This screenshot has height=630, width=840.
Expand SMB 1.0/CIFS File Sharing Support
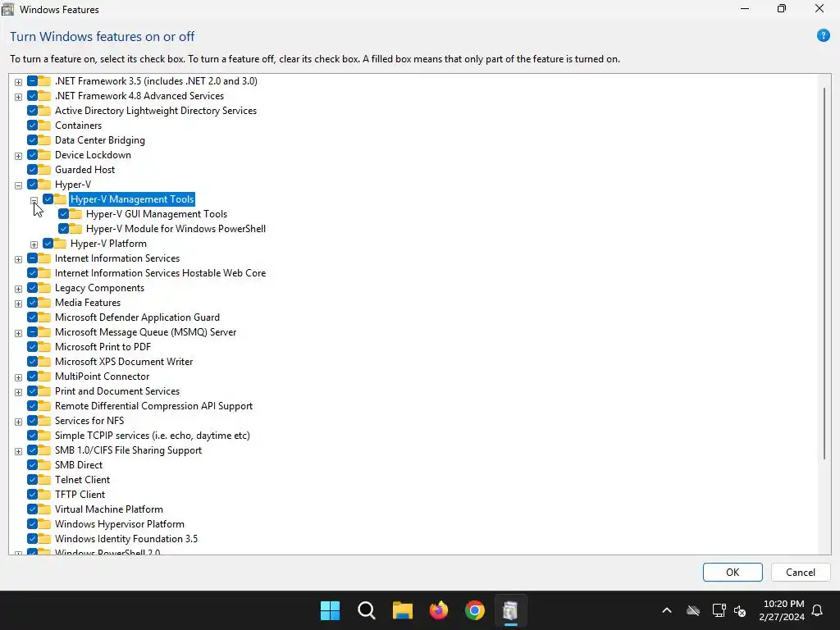pos(18,451)
